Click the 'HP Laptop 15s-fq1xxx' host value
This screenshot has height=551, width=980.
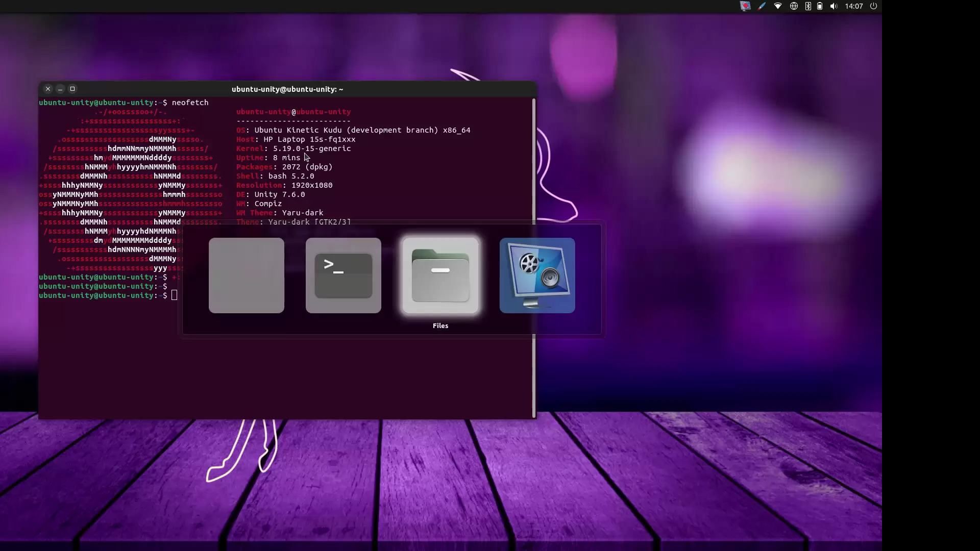[310, 139]
